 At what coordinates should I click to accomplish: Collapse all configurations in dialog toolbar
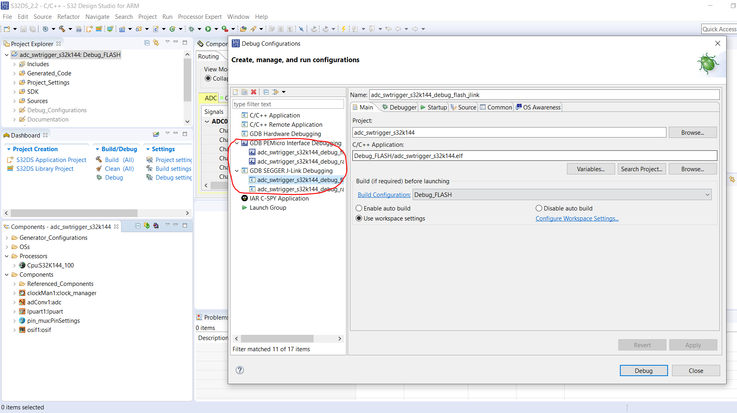pos(266,92)
